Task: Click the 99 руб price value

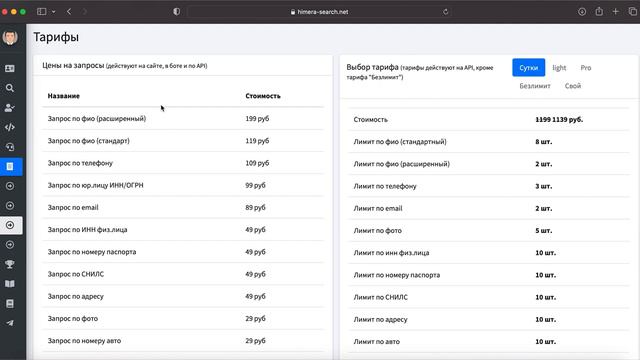Action: [255, 185]
